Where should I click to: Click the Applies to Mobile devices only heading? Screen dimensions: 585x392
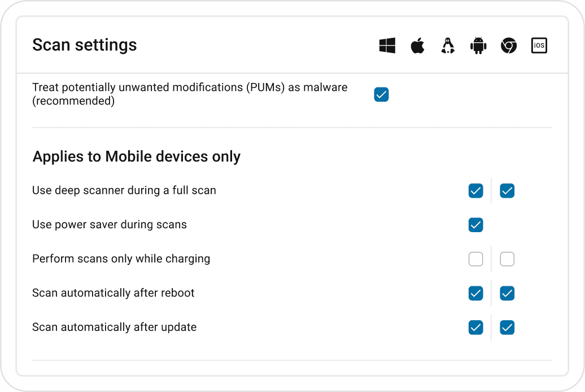(137, 156)
